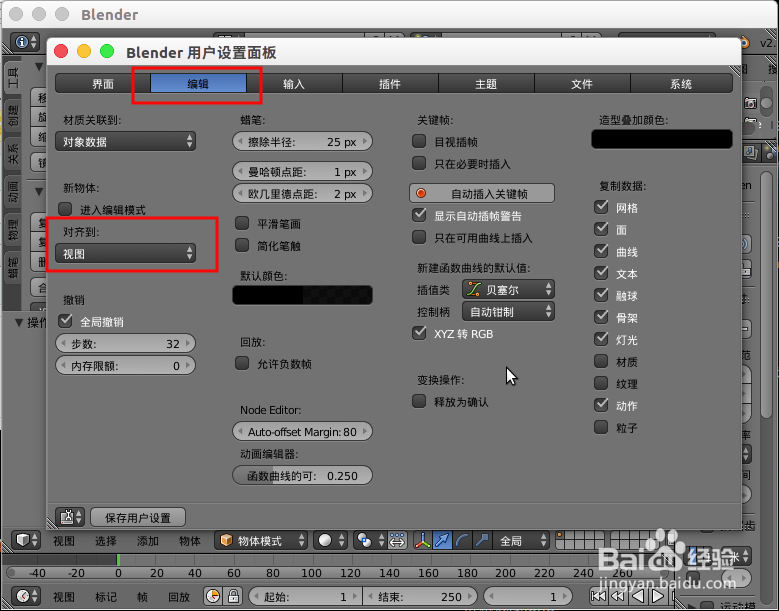Switch to Add-ons tab (插件)

point(390,83)
